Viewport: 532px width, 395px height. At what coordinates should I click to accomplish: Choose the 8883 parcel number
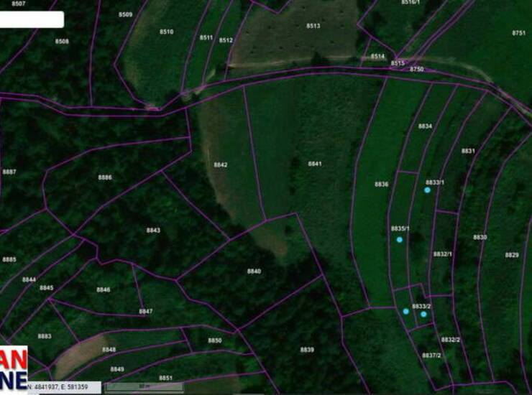[x=45, y=336]
